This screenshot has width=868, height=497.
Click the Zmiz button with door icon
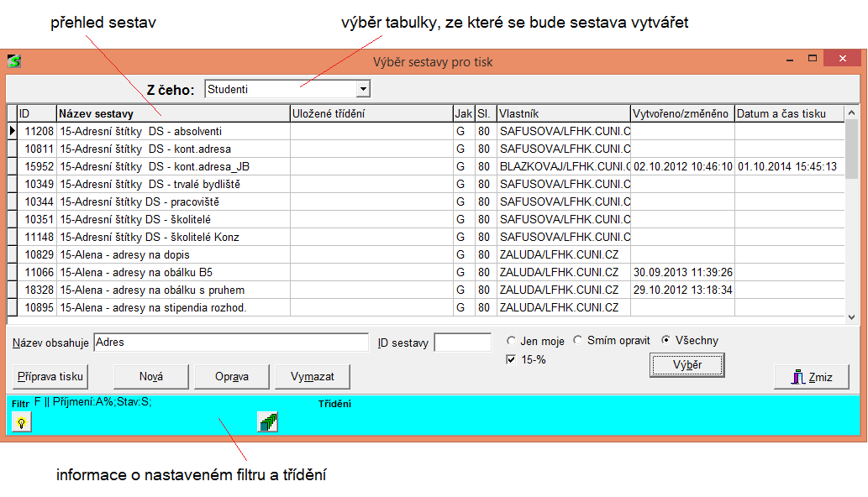(811, 377)
